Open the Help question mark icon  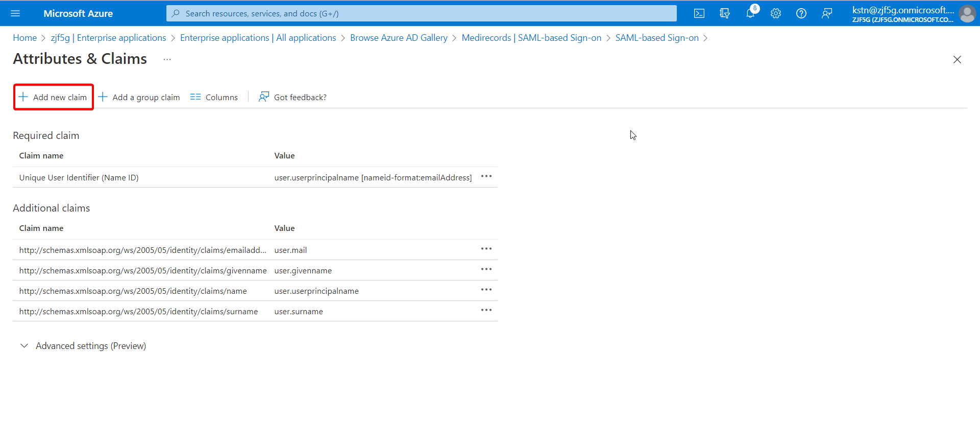(801, 13)
